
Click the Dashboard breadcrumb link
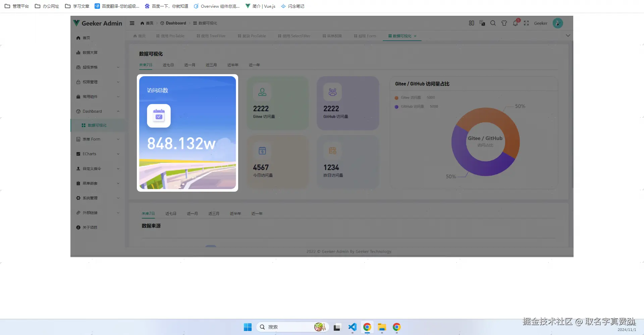pos(173,23)
